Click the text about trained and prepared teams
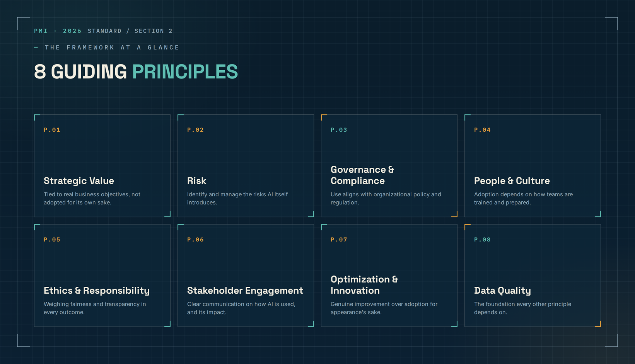Screen dimensions: 635x364 pos(523,199)
